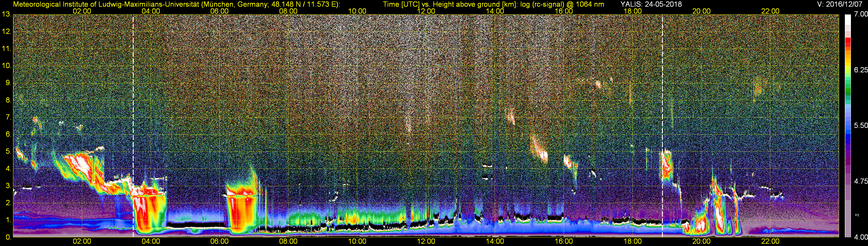The width and height of the screenshot is (868, 246).
Task: Click the Meteorological Institute Ludwig-Maximilians-Universität title text
Action: pyautogui.click(x=176, y=4)
